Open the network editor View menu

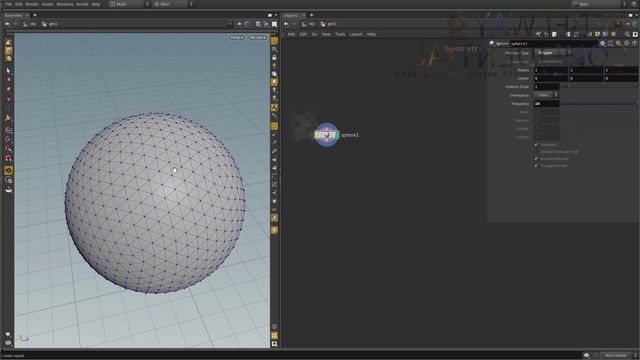click(x=326, y=34)
